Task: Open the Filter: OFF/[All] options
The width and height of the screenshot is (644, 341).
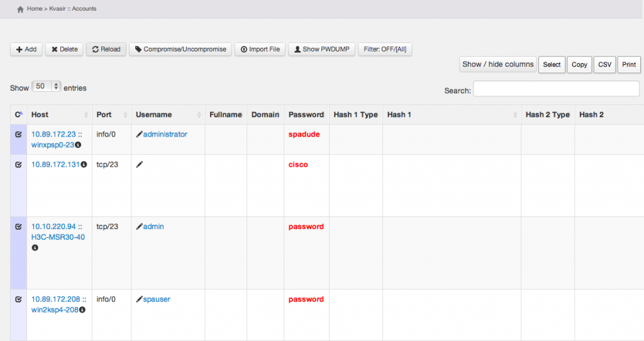Action: point(385,49)
